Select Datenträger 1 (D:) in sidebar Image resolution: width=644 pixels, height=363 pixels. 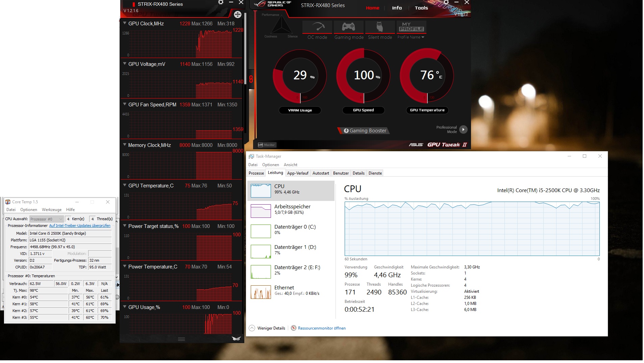291,252
